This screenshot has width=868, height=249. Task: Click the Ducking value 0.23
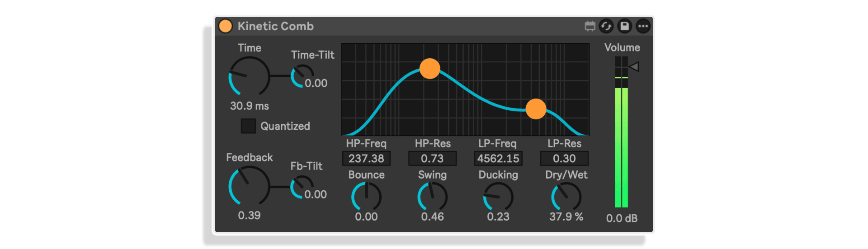click(x=498, y=217)
